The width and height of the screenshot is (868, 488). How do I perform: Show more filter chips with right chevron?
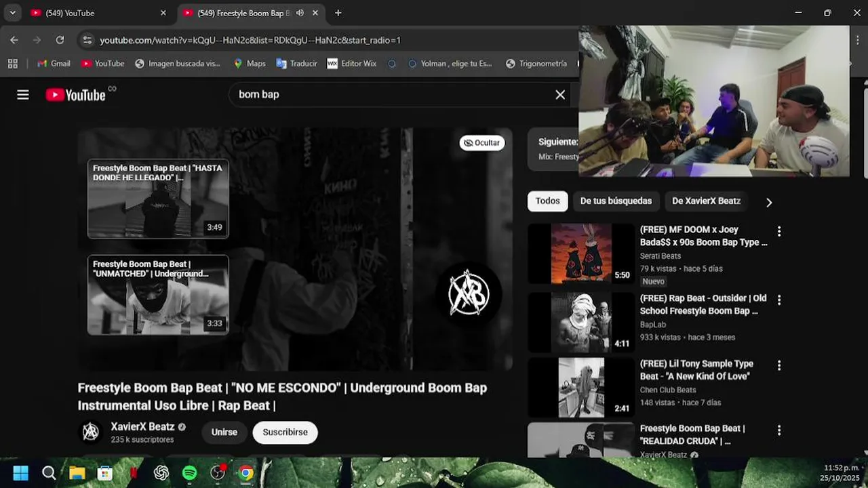(x=768, y=202)
